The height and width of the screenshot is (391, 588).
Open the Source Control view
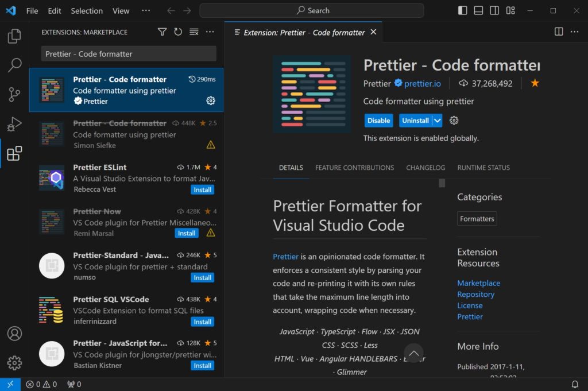coord(14,95)
